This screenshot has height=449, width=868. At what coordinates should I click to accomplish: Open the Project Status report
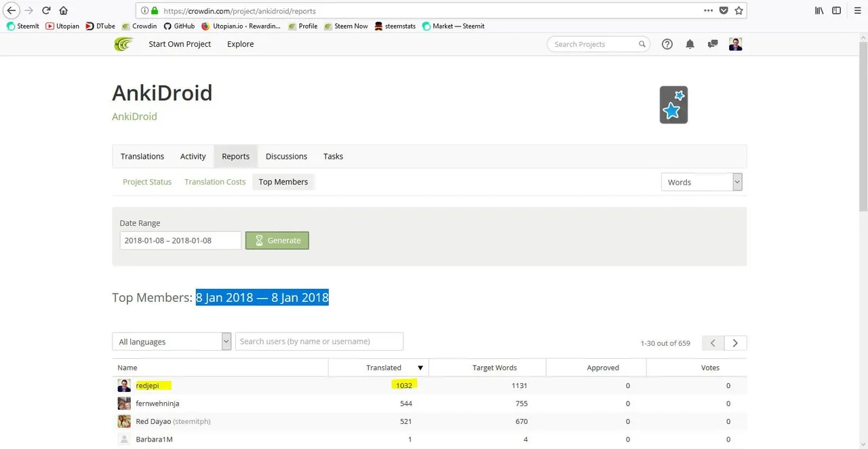tap(147, 182)
